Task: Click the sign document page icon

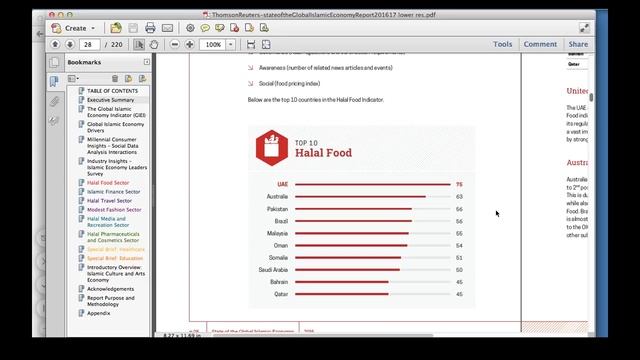Action: coord(264,28)
